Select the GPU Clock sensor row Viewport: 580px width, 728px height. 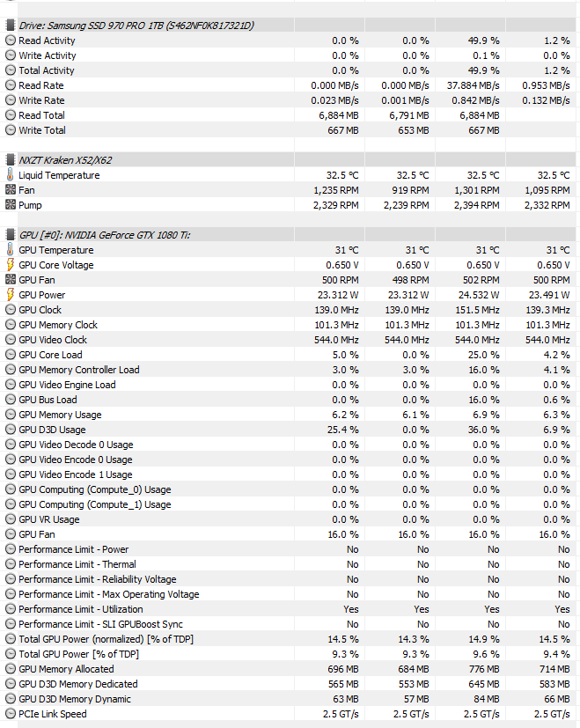(x=290, y=310)
